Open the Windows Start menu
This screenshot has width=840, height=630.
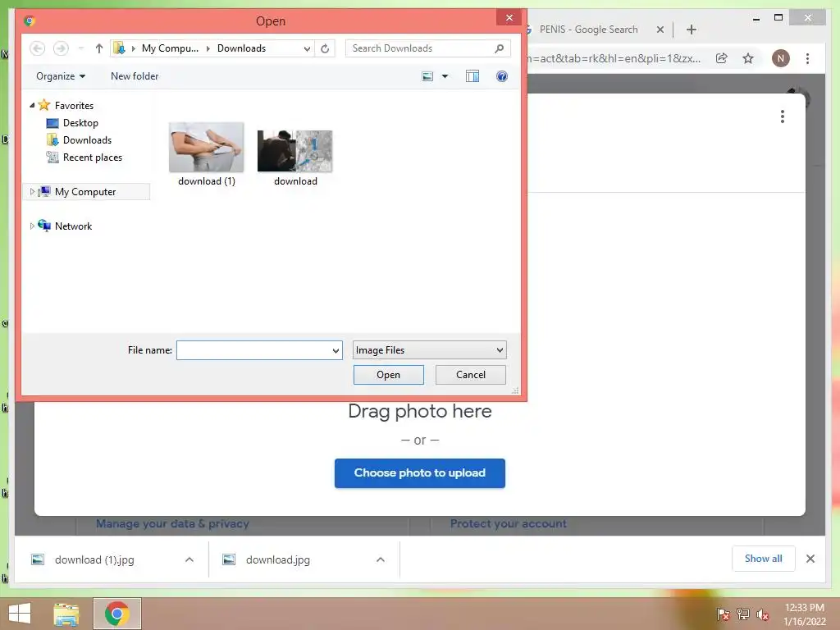(x=20, y=614)
